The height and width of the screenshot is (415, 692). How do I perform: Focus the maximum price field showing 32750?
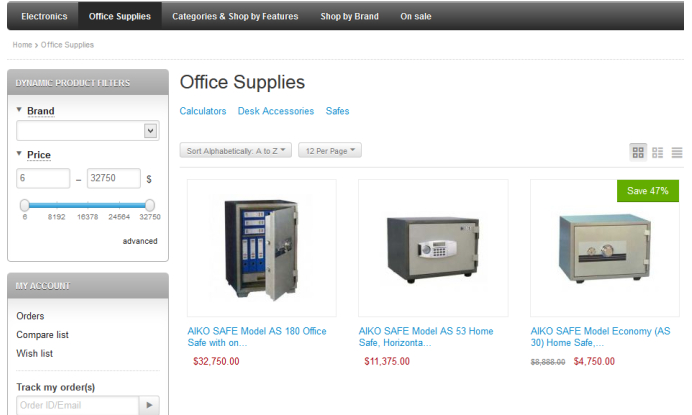114,178
